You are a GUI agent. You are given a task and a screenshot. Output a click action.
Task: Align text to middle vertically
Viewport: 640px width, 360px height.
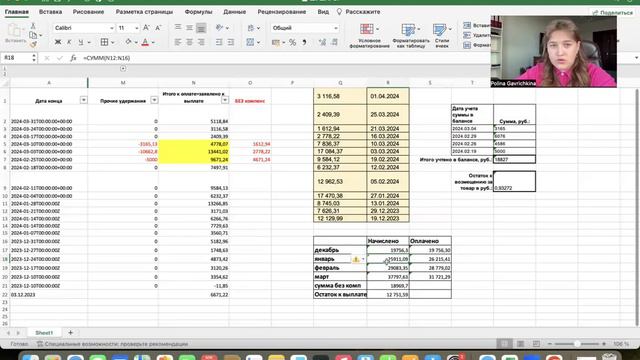(189, 28)
